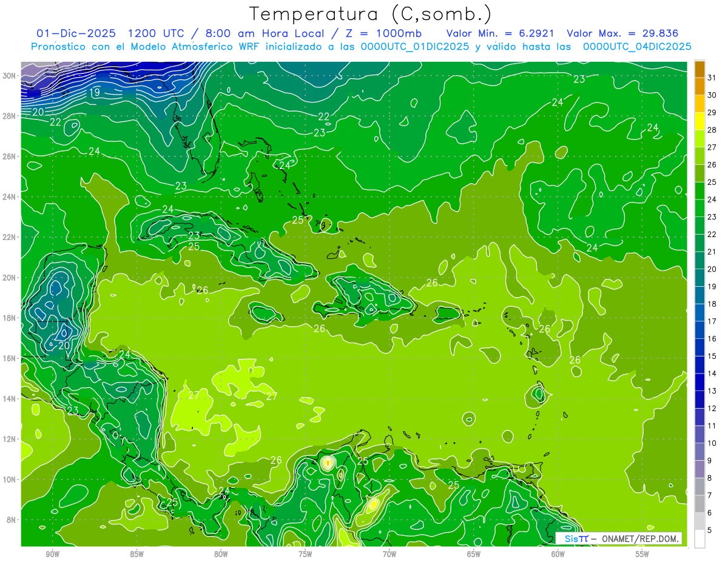
Task: Click the 26N latitude axis label
Action: click(8, 156)
